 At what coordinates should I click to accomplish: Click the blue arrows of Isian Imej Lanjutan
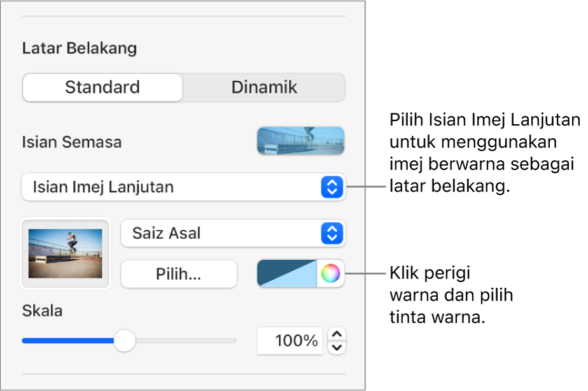point(331,187)
